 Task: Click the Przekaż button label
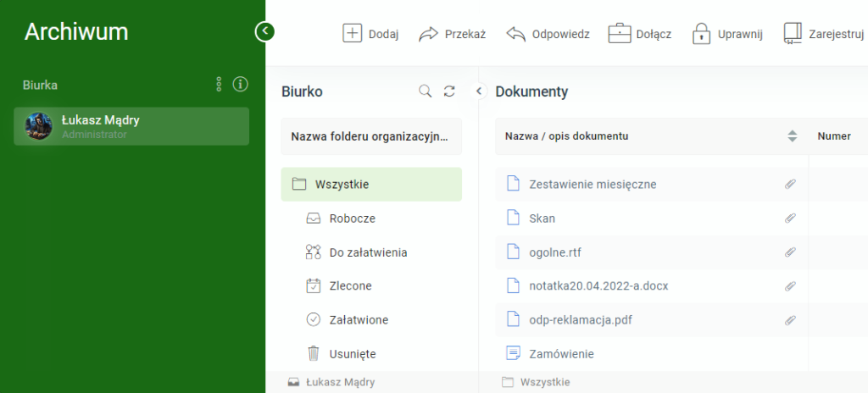[465, 35]
